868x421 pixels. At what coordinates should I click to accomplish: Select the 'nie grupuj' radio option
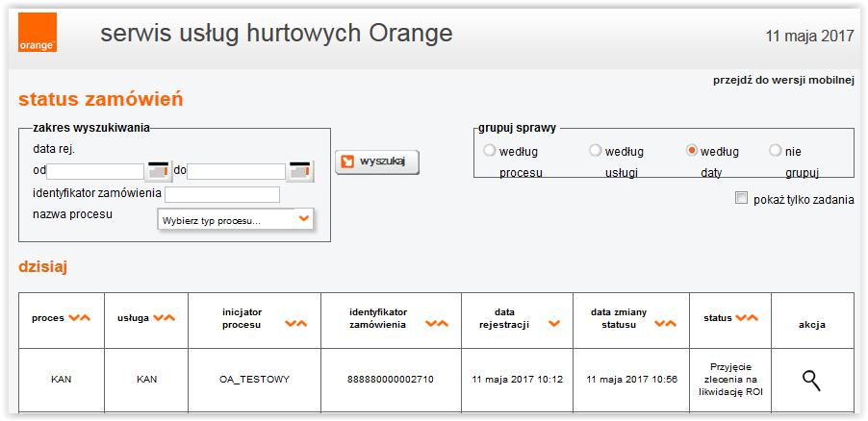click(776, 151)
